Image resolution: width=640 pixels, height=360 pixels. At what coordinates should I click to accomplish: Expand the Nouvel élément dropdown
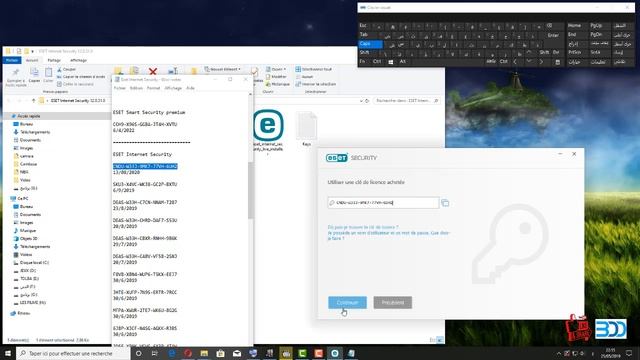pyautogui.click(x=222, y=69)
